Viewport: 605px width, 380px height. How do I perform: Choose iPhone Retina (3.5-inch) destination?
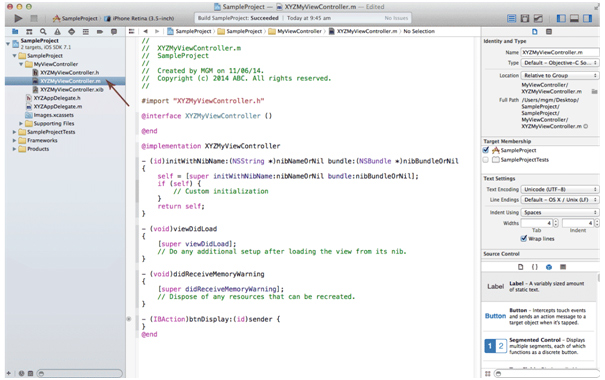(139, 18)
